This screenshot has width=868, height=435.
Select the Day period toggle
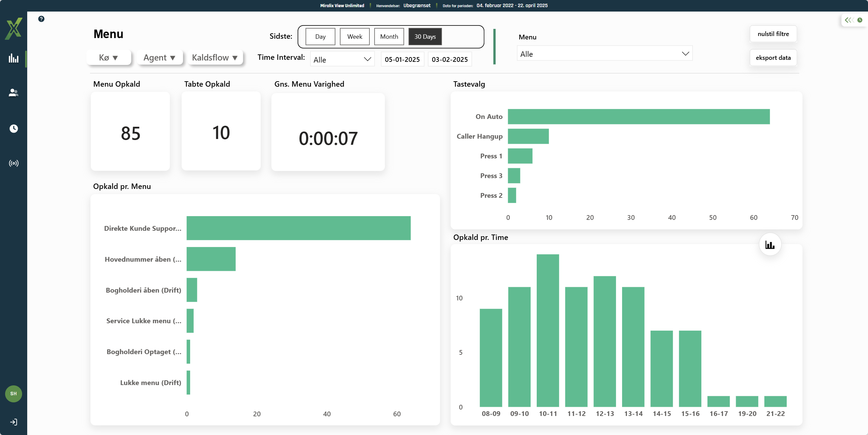click(320, 37)
